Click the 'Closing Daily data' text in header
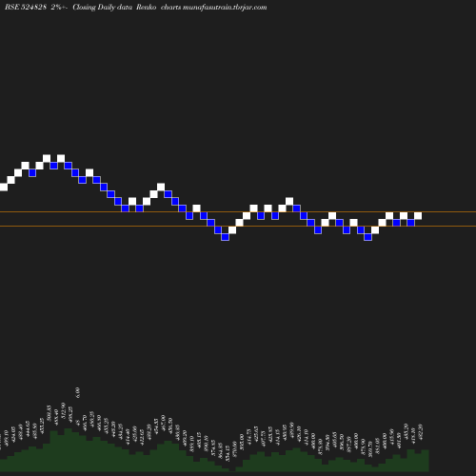Viewport: 476px width, 476px height. [x=102, y=7]
